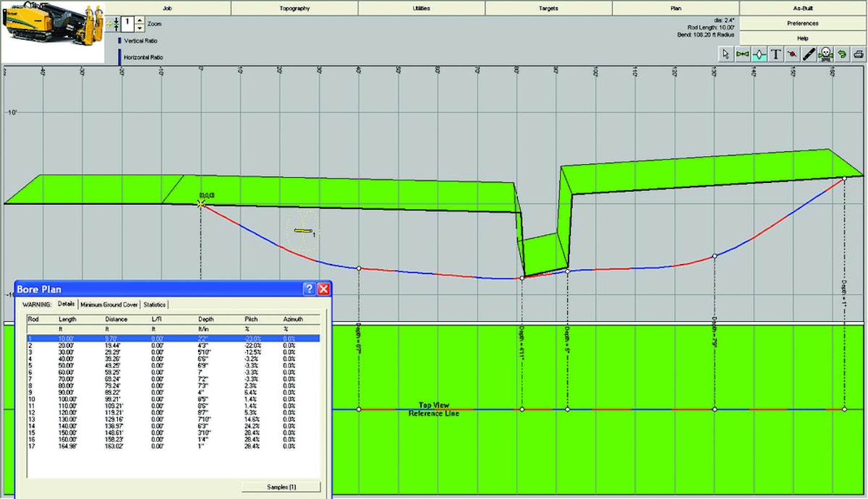The width and height of the screenshot is (868, 499).
Task: Select the pin marker tool
Action: (792, 53)
